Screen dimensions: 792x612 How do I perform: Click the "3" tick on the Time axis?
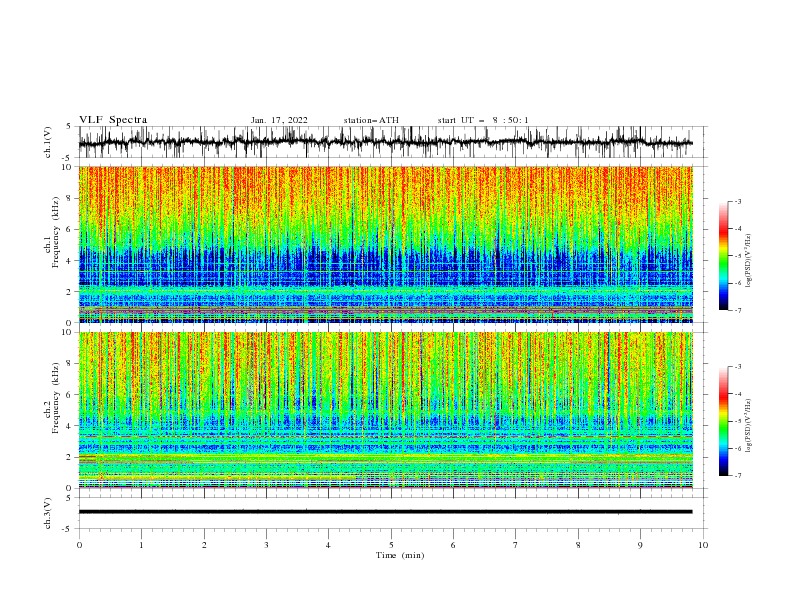[266, 545]
